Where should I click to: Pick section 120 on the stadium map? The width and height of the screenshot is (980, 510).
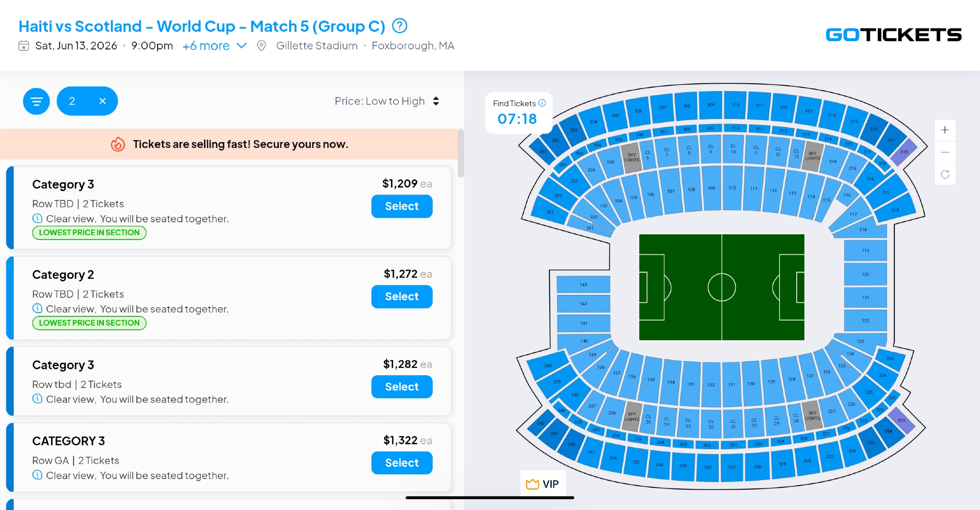tap(865, 274)
